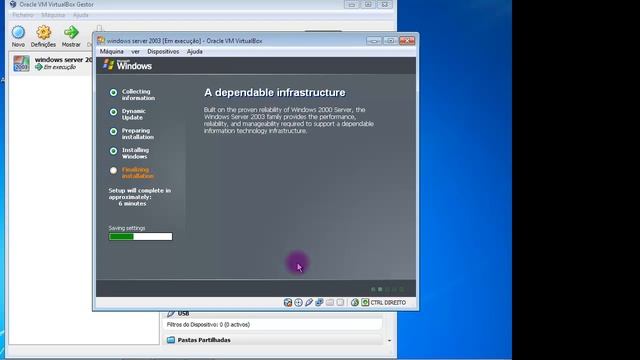Click the setup slide indicator dots
Viewport: 640px width, 360px height.
(x=387, y=289)
